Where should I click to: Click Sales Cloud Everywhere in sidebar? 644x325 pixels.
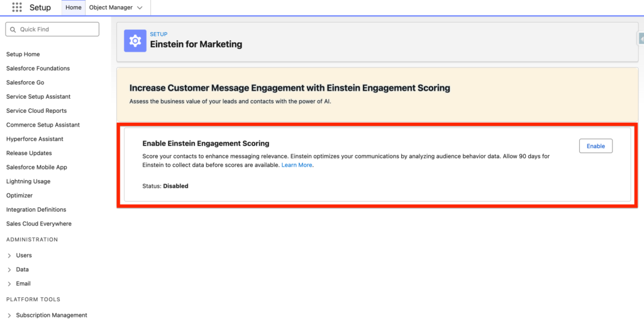point(39,224)
